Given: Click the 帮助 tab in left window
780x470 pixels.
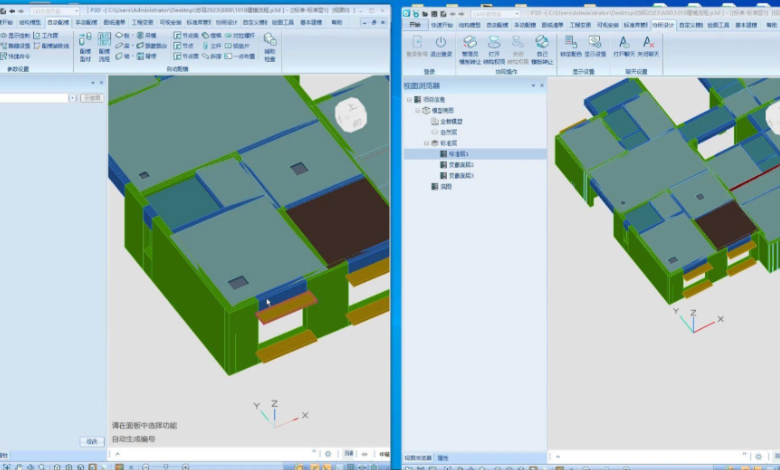Looking at the screenshot, I should (337, 22).
